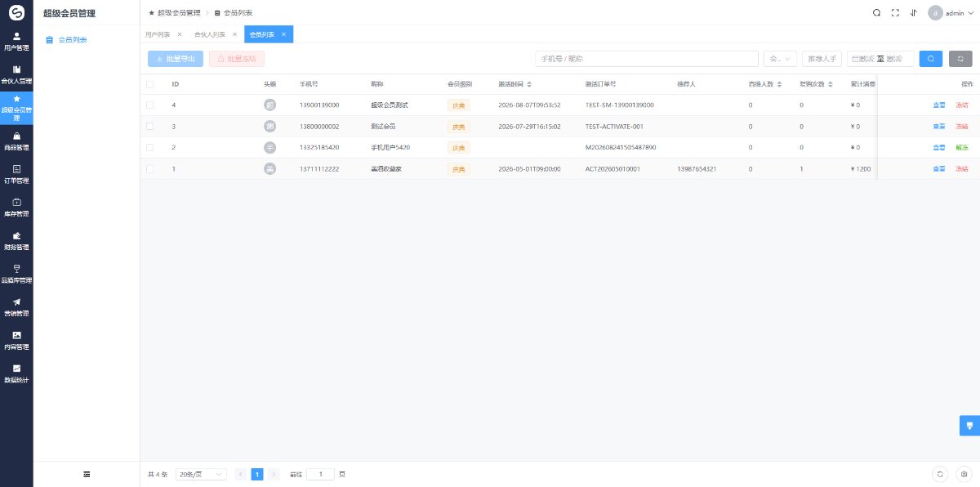Focus the 手机号 / 昵称 search field
The image size is (980, 487).
pyautogui.click(x=647, y=59)
